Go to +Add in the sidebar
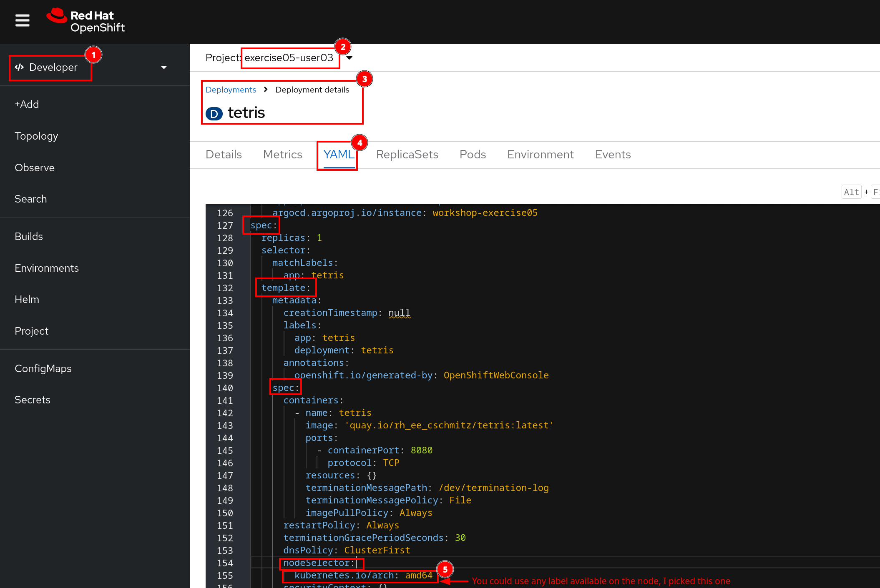 27,104
